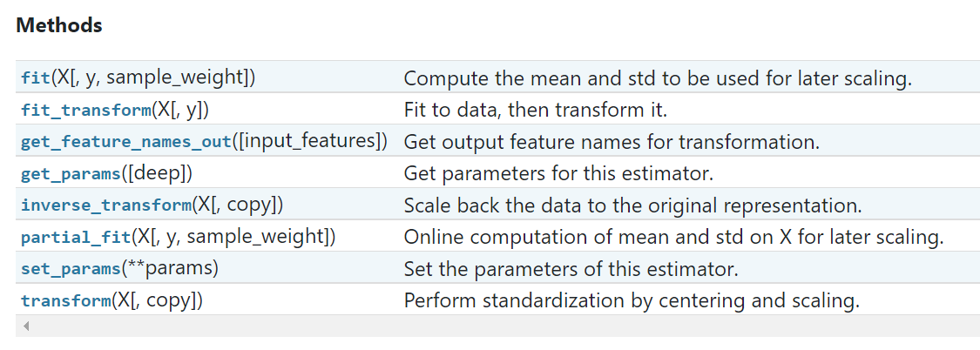Click 'Set the parameters of this estimator' text
The width and height of the screenshot is (980, 350).
tap(571, 269)
